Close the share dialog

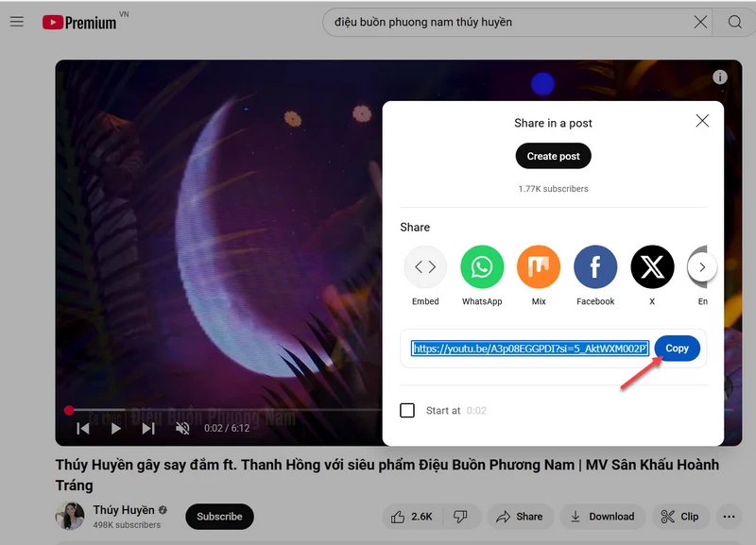tap(702, 121)
